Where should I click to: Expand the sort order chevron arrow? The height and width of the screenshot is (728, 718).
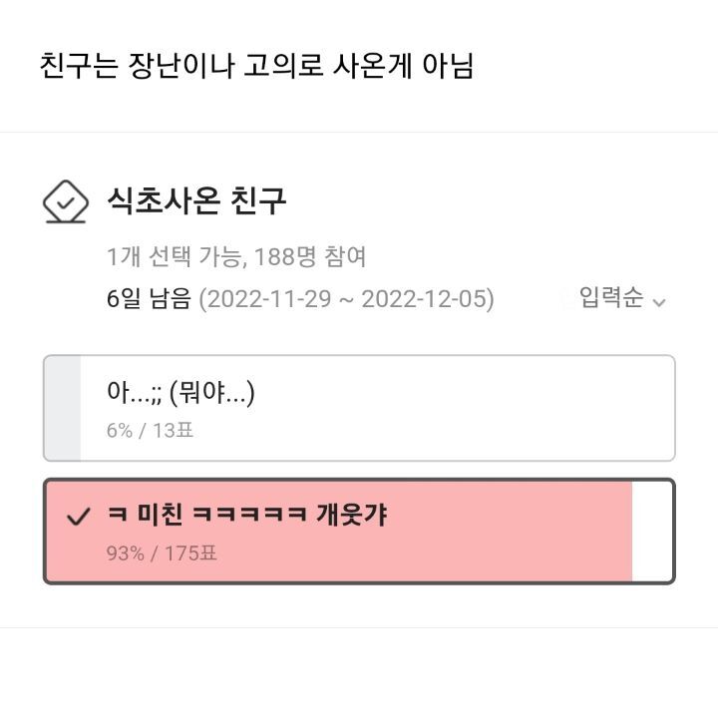click(x=658, y=301)
